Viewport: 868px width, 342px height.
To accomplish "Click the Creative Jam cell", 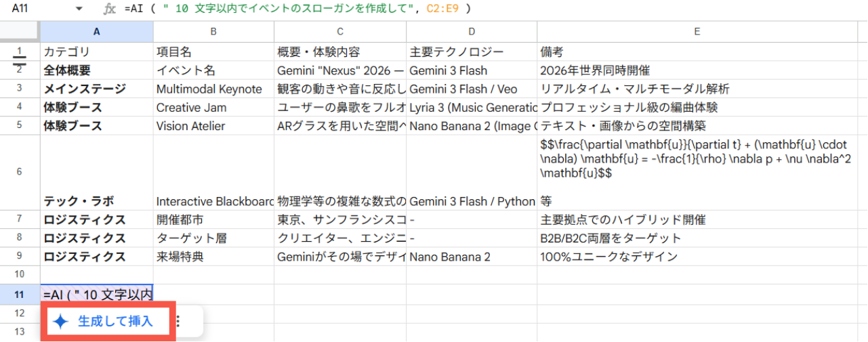I will tap(213, 107).
